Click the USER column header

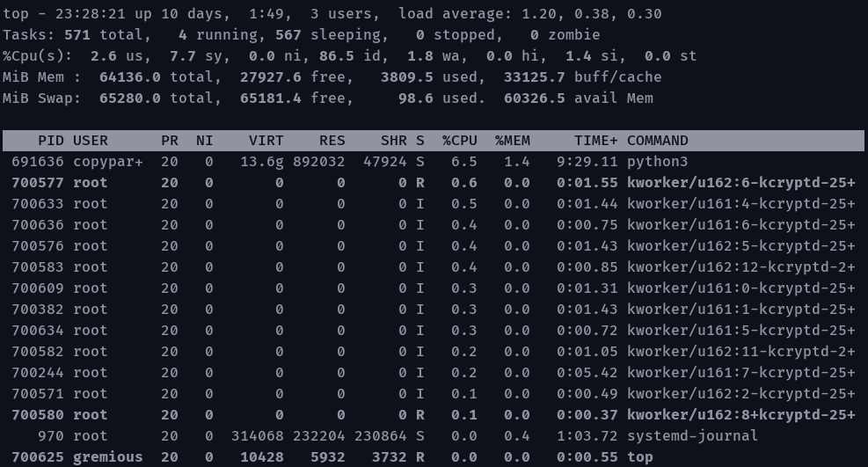(90, 141)
